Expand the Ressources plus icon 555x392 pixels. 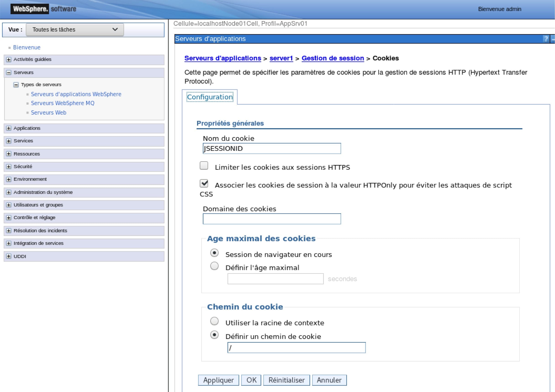pyautogui.click(x=9, y=154)
